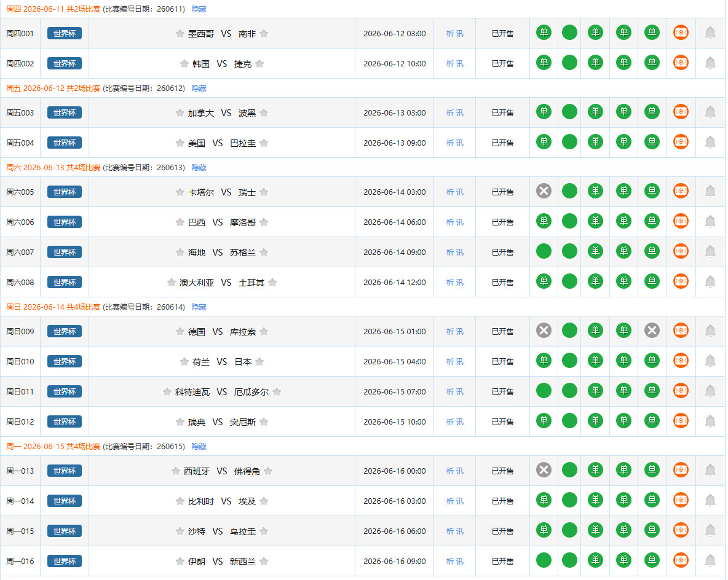Click the plain green circle in row 周一015
This screenshot has height=580, width=728.
(x=569, y=530)
